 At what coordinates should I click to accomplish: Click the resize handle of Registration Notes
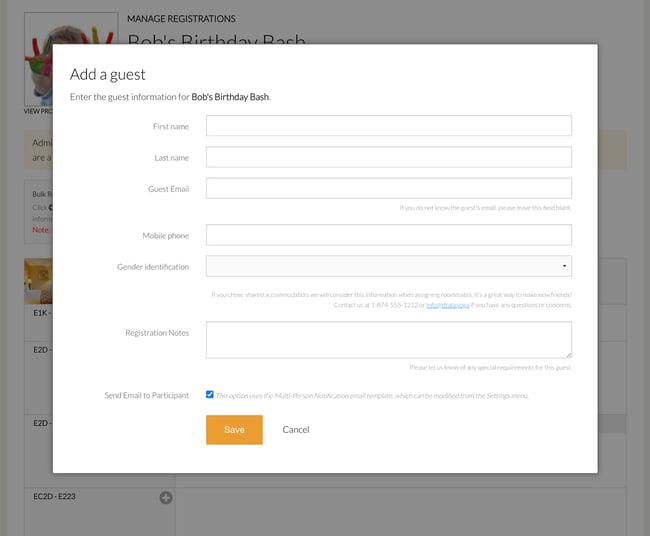pyautogui.click(x=569, y=355)
